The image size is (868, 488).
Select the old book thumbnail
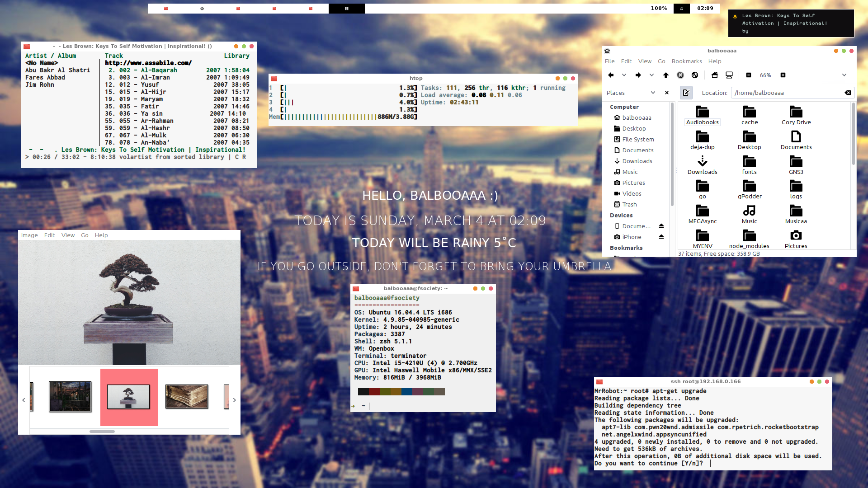(187, 397)
